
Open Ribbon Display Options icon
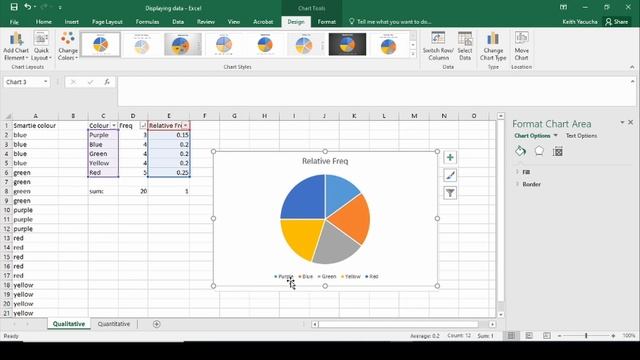coord(563,7)
